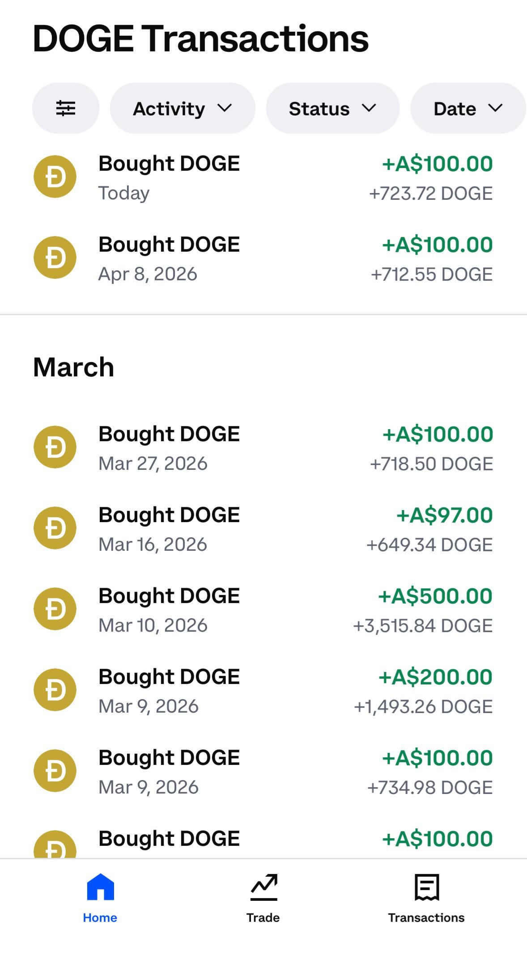
Task: Switch to the Transactions tab label
Action: click(426, 917)
